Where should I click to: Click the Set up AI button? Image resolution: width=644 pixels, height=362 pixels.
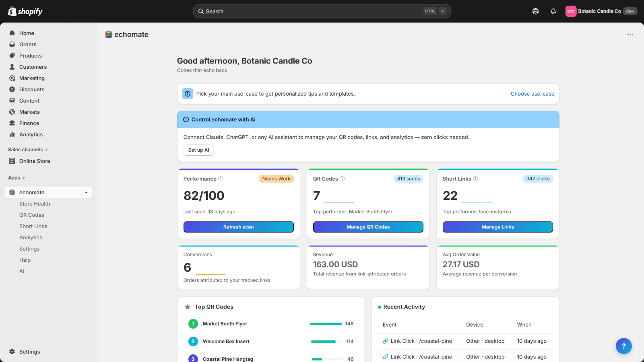click(x=199, y=150)
